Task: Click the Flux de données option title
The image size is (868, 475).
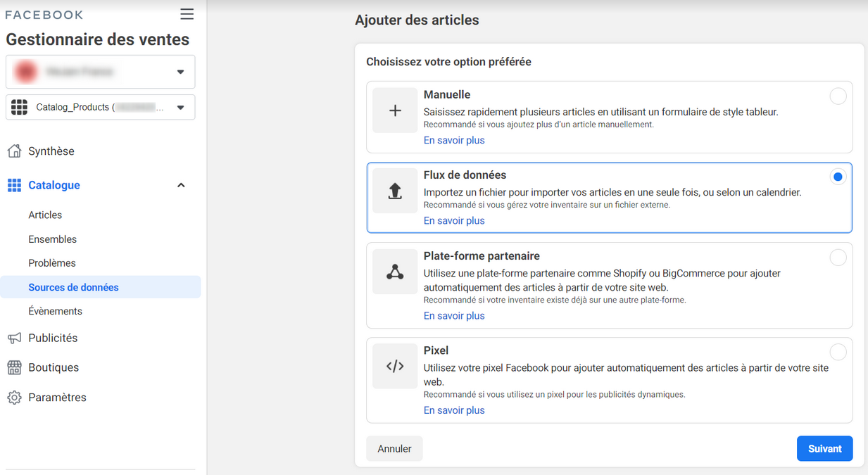Action: (x=465, y=175)
